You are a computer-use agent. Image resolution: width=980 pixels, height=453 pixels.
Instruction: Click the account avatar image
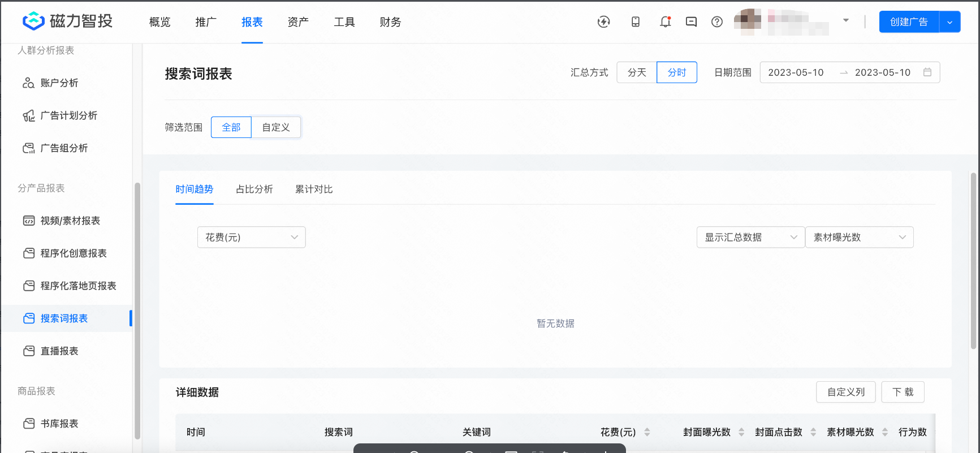pyautogui.click(x=748, y=21)
